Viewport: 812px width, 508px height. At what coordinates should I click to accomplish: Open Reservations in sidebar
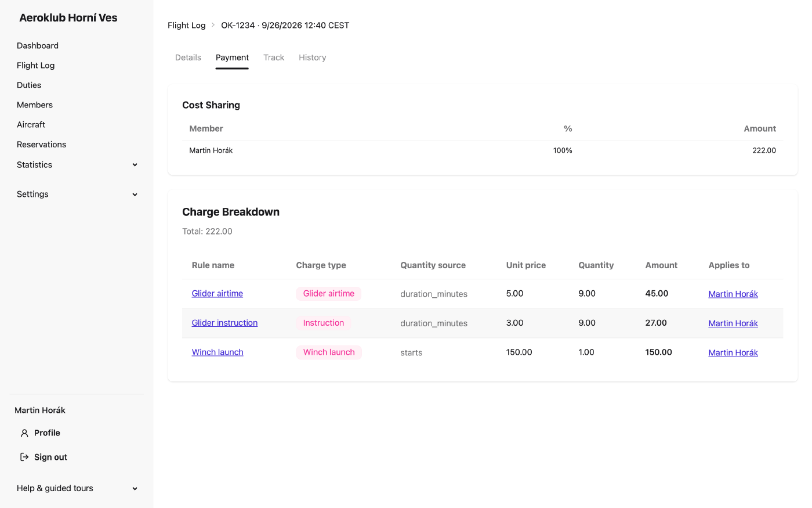(42, 145)
